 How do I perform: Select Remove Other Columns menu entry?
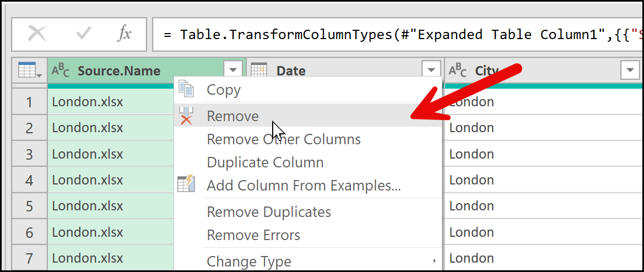(x=284, y=139)
